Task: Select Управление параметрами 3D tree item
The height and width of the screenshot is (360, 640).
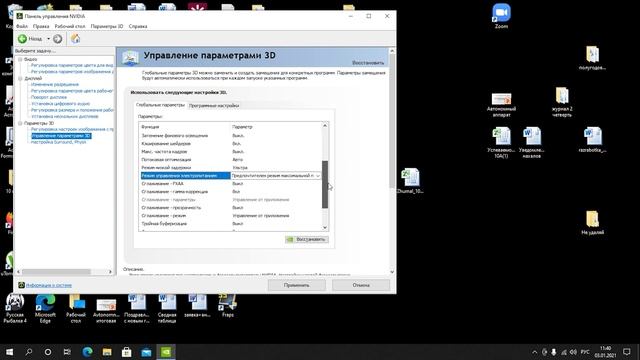Action: (61, 136)
